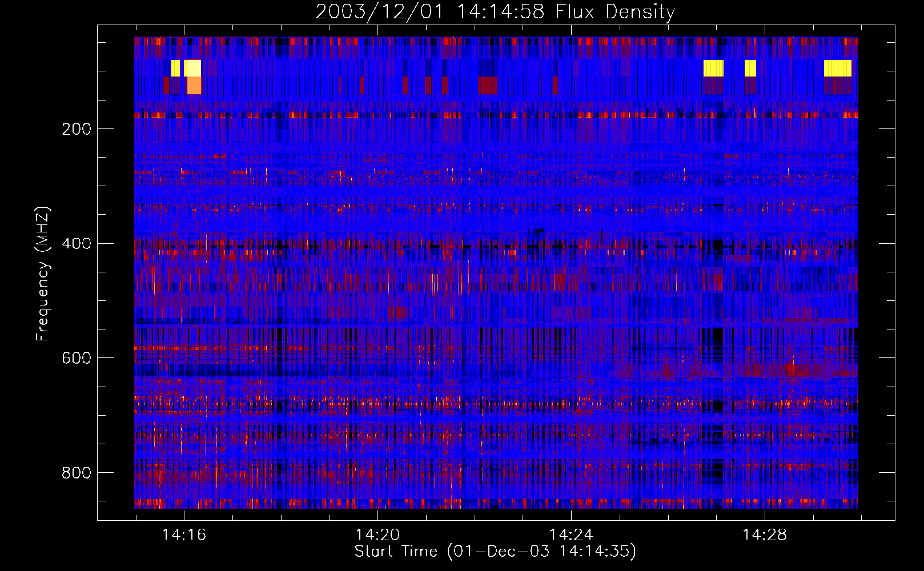Click the orange burst block near 14:16

[194, 85]
